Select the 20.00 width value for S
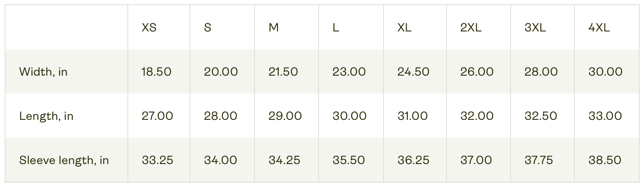644x187 pixels. click(221, 72)
